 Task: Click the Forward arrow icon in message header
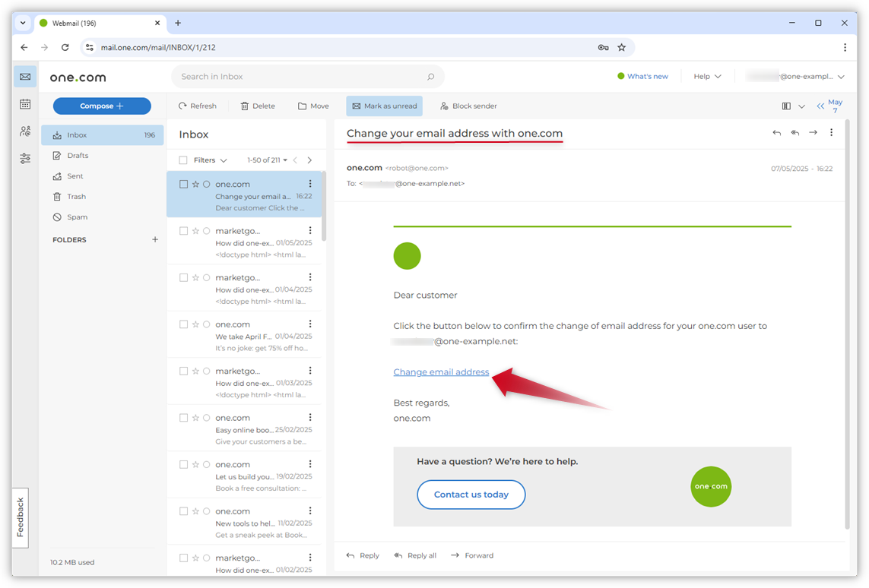point(813,133)
